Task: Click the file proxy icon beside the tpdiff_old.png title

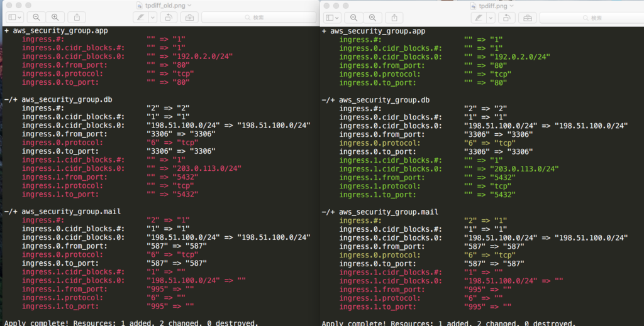Action: tap(139, 6)
